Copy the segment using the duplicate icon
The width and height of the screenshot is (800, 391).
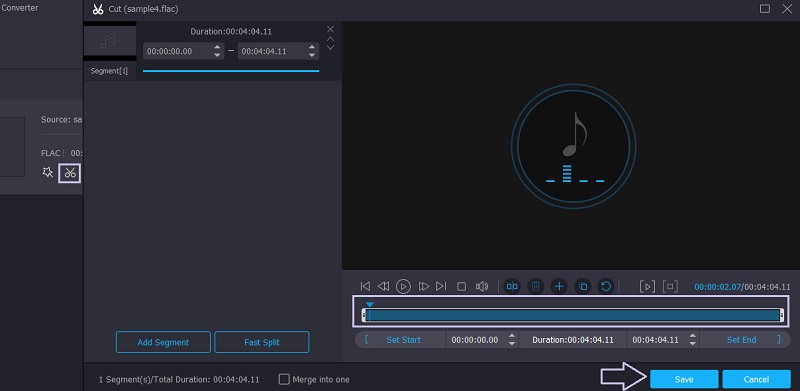(x=583, y=286)
